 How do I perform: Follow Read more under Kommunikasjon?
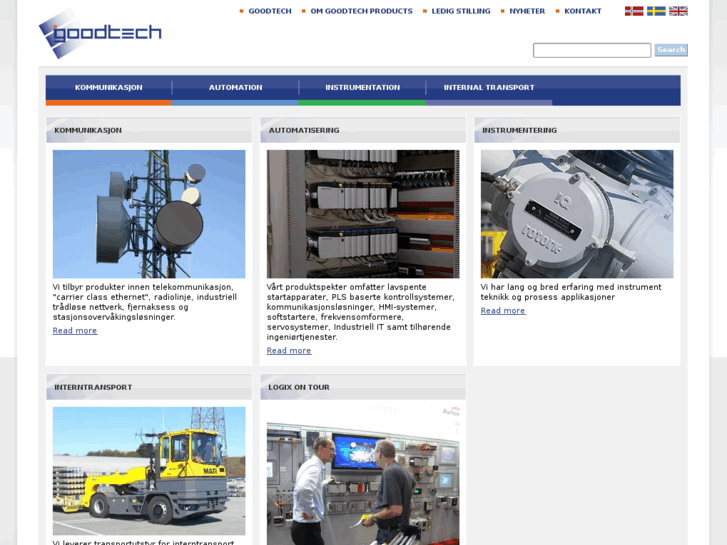75,331
